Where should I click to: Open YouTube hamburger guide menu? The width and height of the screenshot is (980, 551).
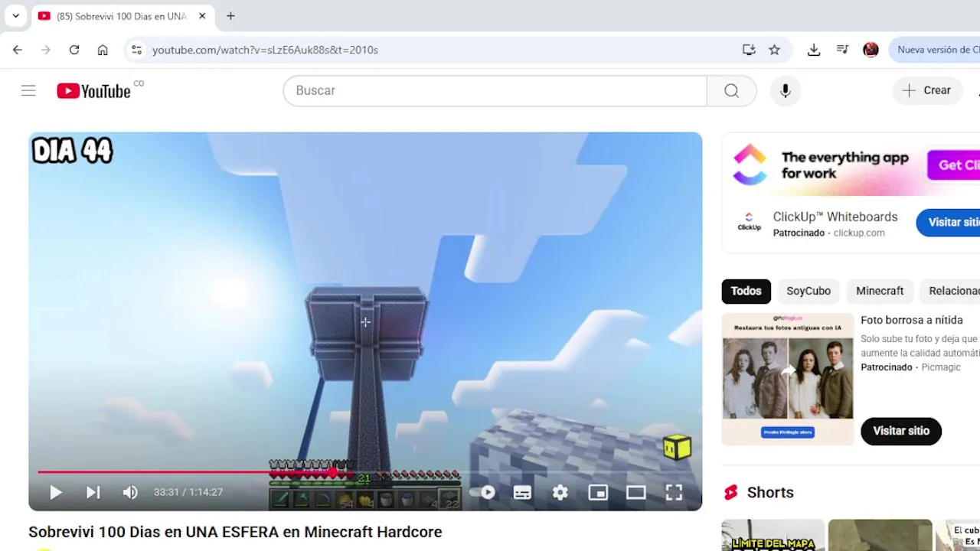pyautogui.click(x=28, y=90)
